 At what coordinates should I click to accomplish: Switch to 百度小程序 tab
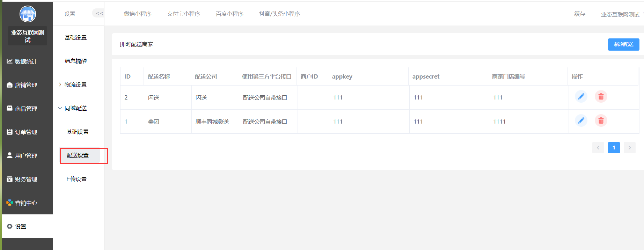coord(229,14)
